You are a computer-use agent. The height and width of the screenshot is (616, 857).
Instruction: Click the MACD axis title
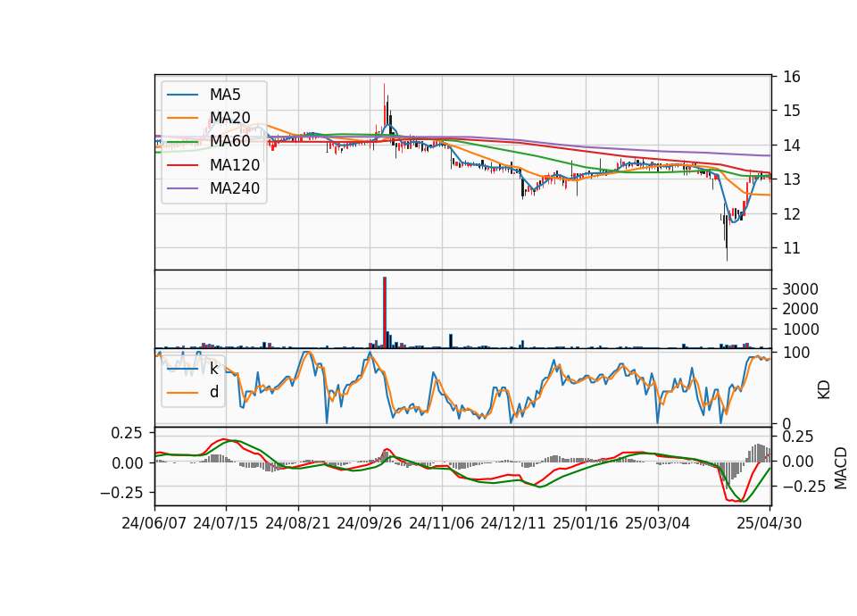tap(841, 468)
